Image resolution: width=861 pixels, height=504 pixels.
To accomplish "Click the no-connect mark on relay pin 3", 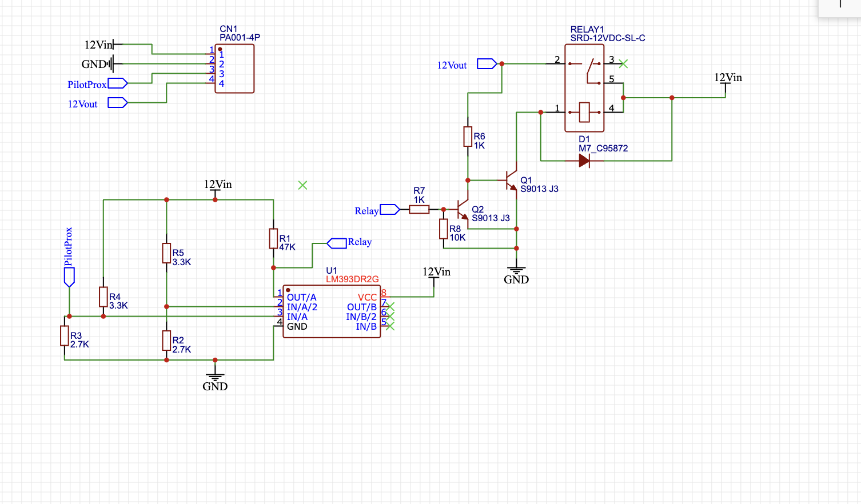I will 623,64.
